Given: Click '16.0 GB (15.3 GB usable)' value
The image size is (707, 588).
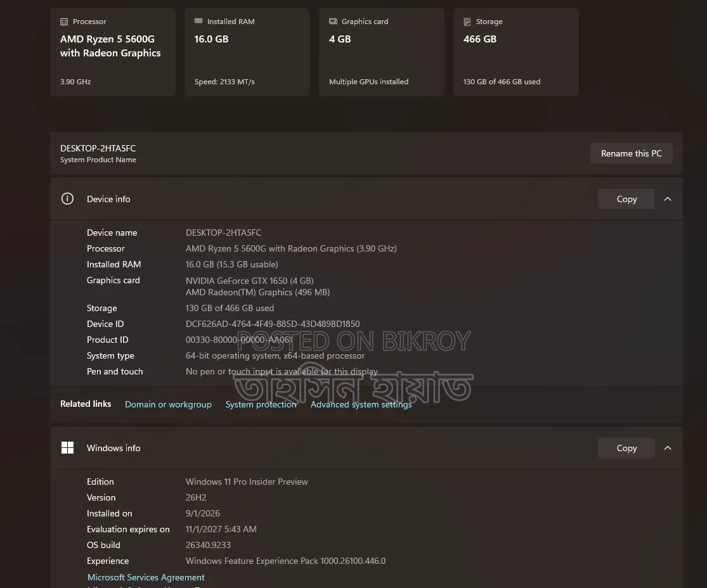Looking at the screenshot, I should coord(232,264).
